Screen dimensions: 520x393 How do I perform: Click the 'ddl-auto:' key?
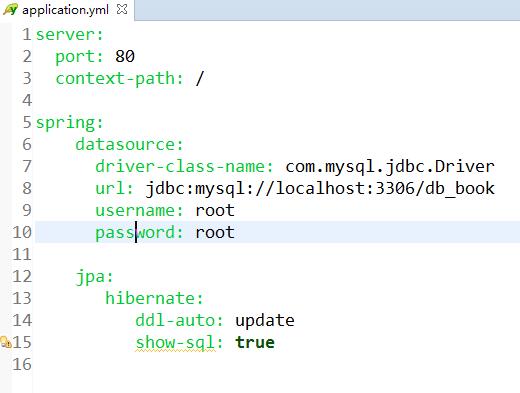click(179, 320)
